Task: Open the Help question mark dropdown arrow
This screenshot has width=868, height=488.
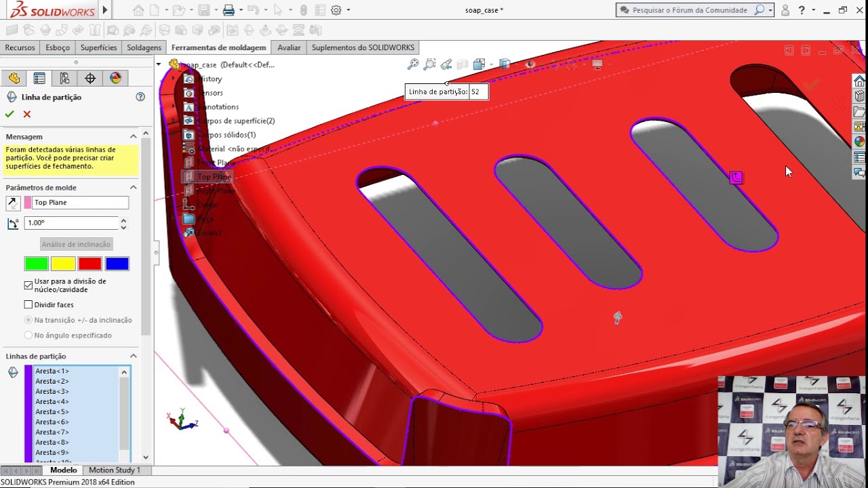Action: point(812,10)
